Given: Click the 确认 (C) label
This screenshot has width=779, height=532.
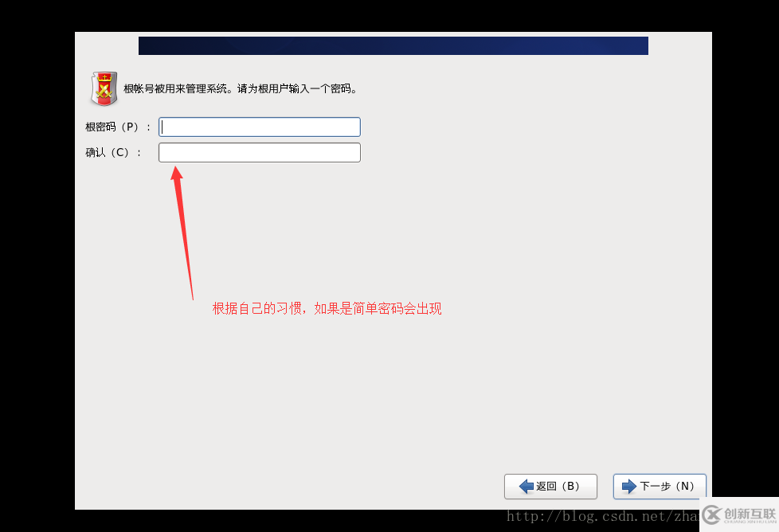Looking at the screenshot, I should (113, 152).
